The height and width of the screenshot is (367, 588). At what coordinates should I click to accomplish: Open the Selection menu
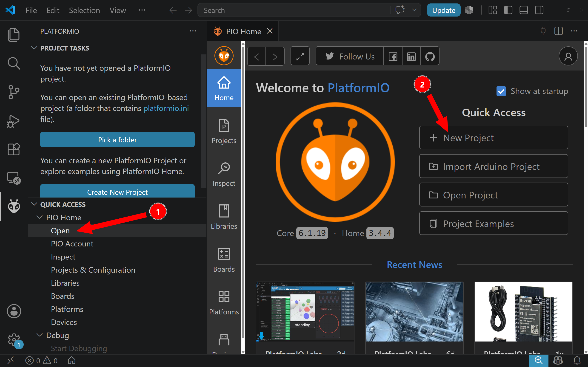[x=84, y=10]
